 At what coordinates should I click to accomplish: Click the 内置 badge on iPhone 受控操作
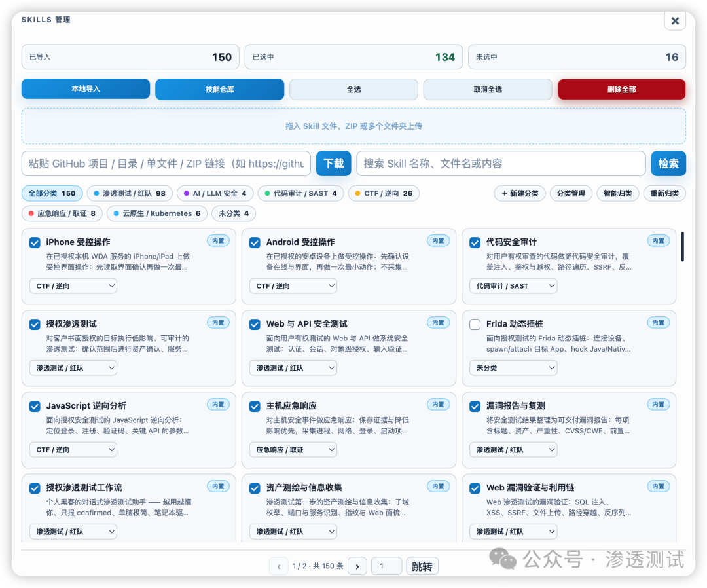(218, 241)
